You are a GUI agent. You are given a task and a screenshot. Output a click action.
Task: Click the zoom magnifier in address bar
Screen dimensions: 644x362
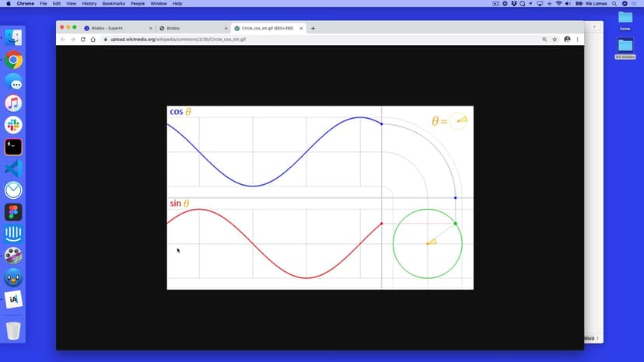click(x=544, y=40)
